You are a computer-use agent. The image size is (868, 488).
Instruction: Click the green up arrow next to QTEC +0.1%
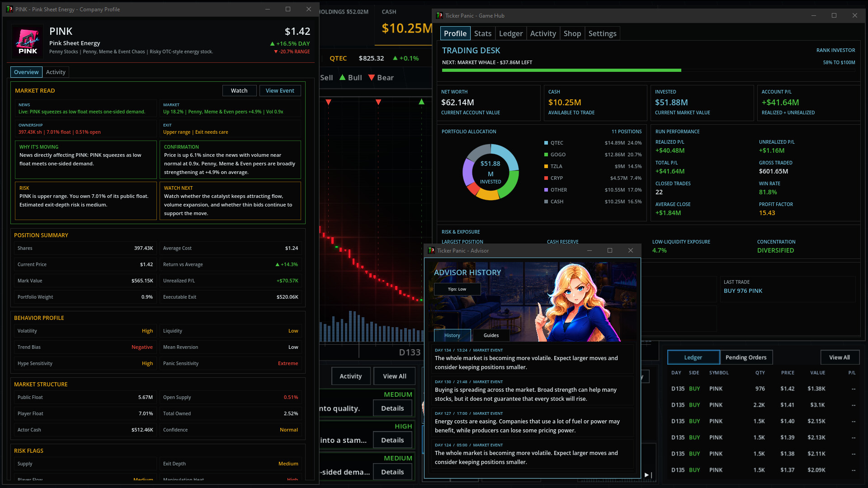[x=396, y=58]
